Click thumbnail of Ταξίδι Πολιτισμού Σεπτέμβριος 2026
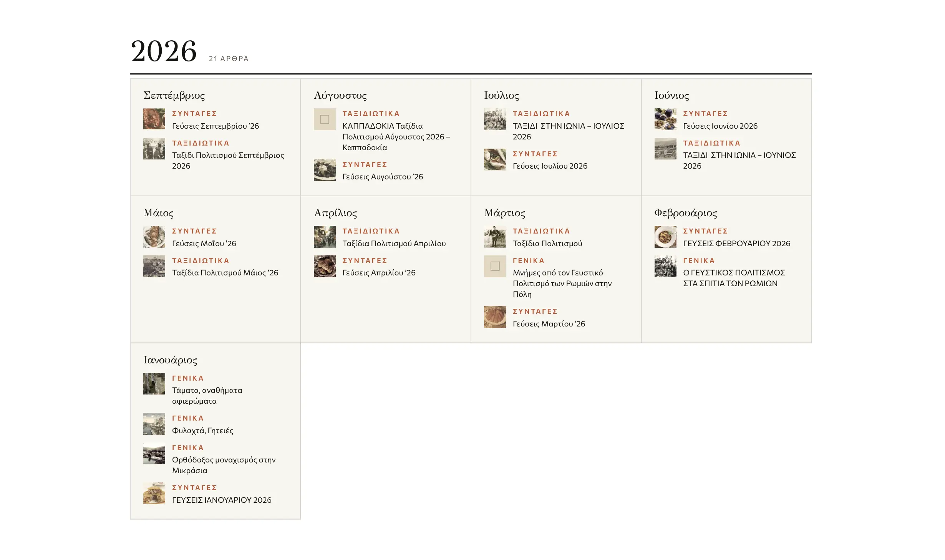This screenshot has height=560, width=945. [154, 149]
